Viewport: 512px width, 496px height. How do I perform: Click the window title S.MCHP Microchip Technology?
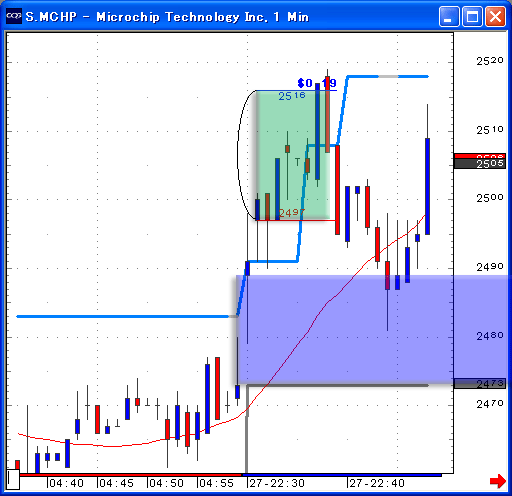tap(167, 17)
